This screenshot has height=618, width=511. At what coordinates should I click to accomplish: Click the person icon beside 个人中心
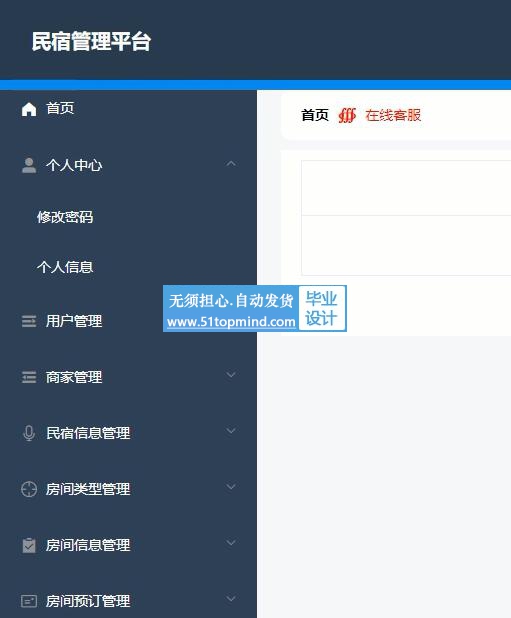click(29, 166)
